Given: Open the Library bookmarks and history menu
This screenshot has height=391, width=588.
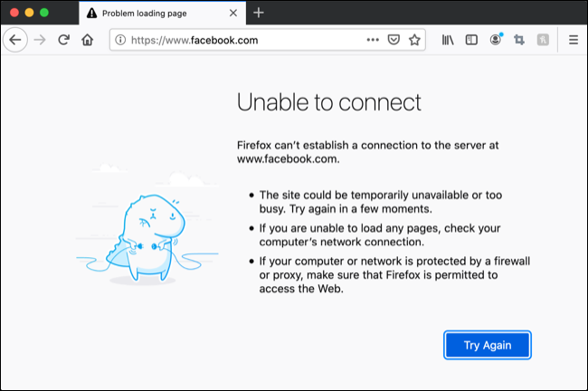Looking at the screenshot, I should pyautogui.click(x=448, y=40).
